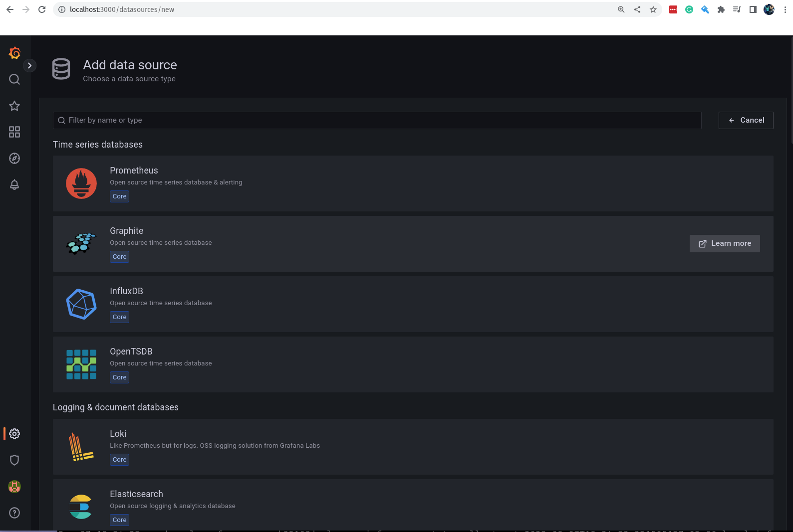Select the Prometheus flame logo
The height and width of the screenshot is (532, 793).
[x=81, y=183]
